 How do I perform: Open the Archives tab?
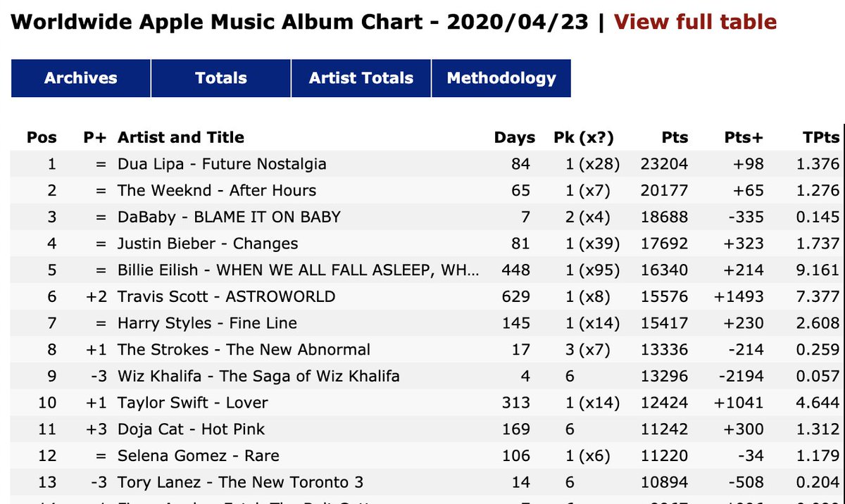81,78
